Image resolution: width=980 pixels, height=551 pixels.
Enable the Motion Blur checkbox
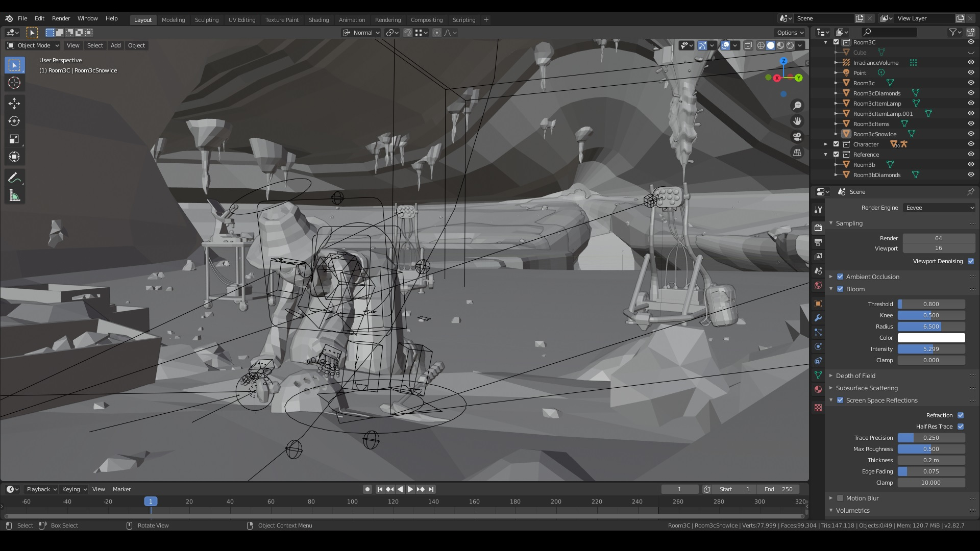[x=840, y=498]
